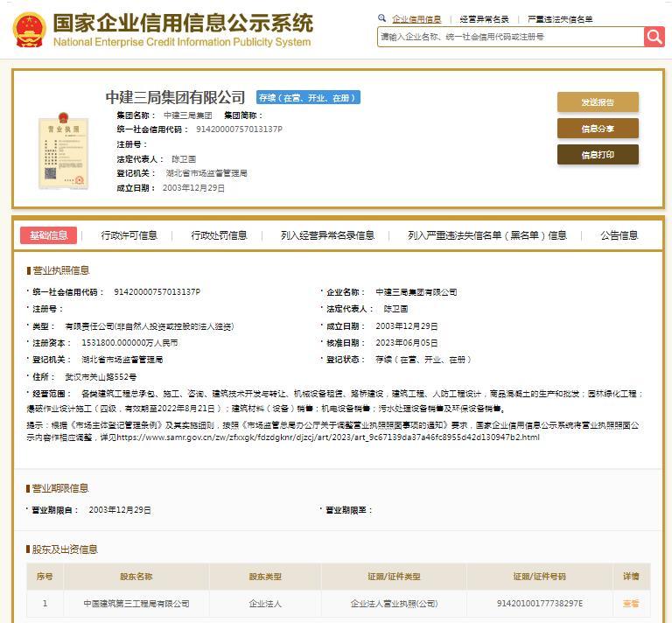Click company type 有限责任公司 value
Image resolution: width=672 pixels, height=623 pixels.
149,326
